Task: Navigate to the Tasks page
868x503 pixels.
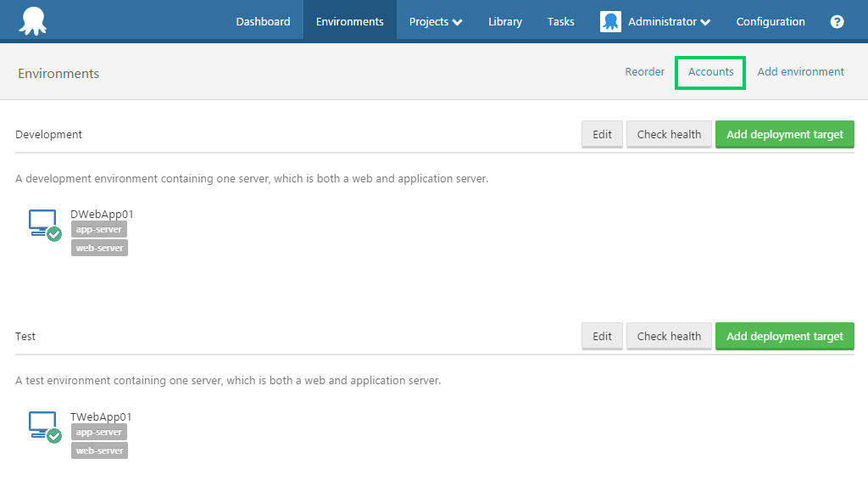Action: (560, 21)
